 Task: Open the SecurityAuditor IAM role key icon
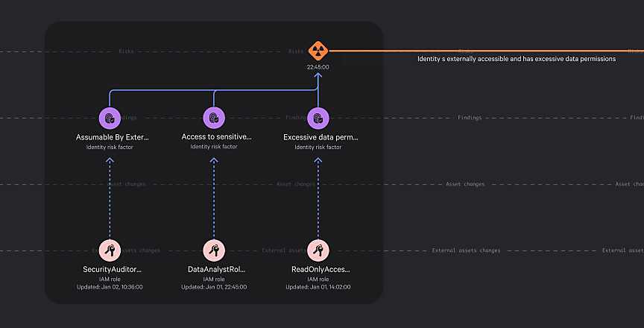tap(110, 250)
